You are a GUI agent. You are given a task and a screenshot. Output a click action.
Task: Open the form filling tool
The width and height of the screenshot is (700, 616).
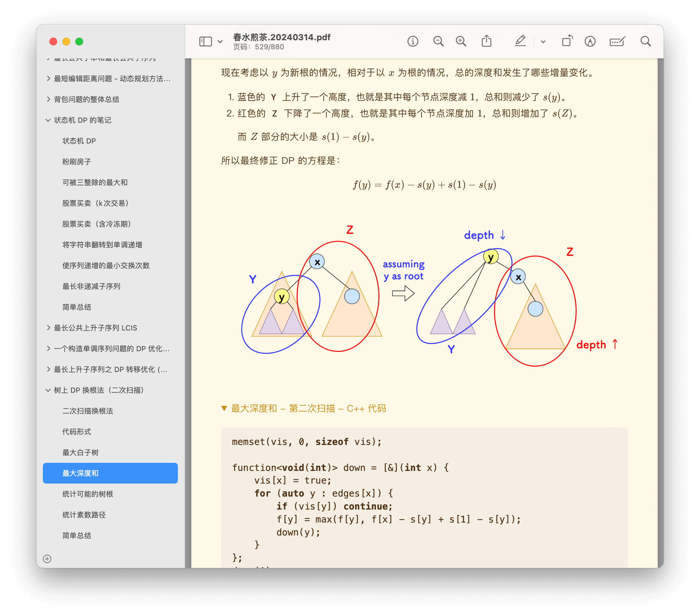coord(617,42)
